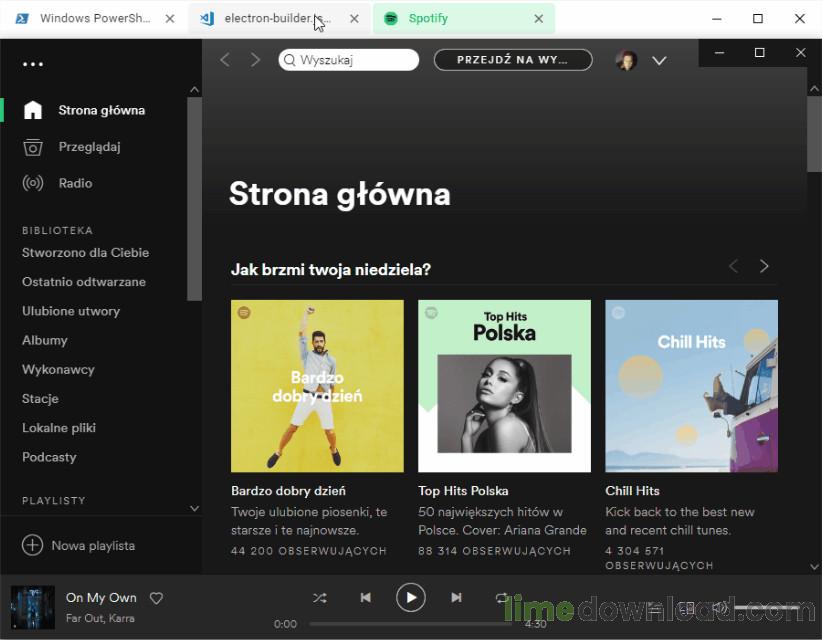
Task: Click the PRZEJDŹ NA WY... upgrade button
Action: coord(513,60)
